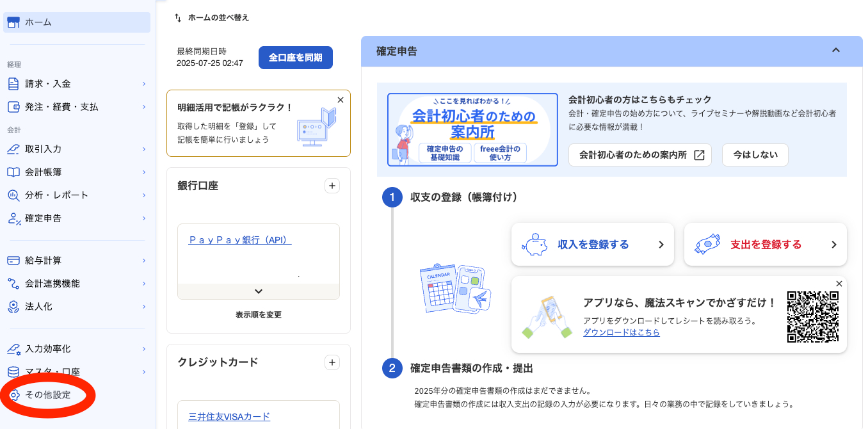Select ホーム in the sidebar menu
Screen dimensions: 868x429
point(40,22)
